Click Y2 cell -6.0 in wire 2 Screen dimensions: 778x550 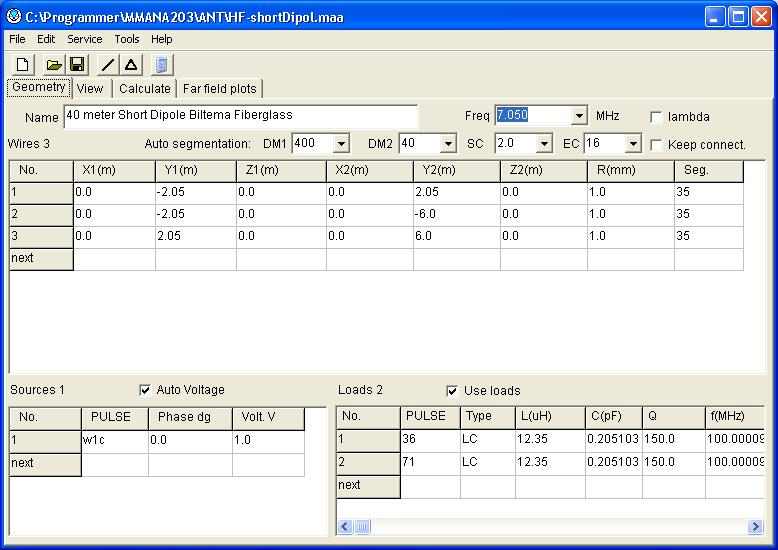coord(457,215)
